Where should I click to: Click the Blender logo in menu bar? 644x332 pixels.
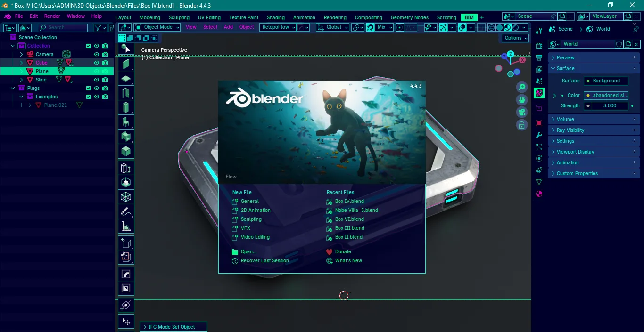tap(8, 16)
